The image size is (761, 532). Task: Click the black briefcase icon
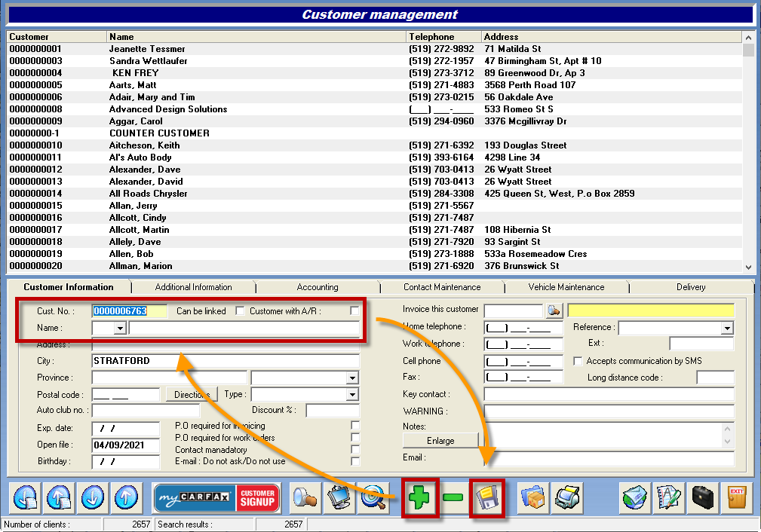[703, 497]
